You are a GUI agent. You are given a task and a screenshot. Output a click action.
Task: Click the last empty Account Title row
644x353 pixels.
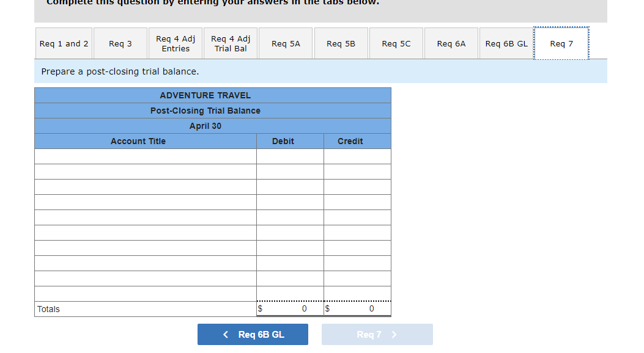point(145,294)
